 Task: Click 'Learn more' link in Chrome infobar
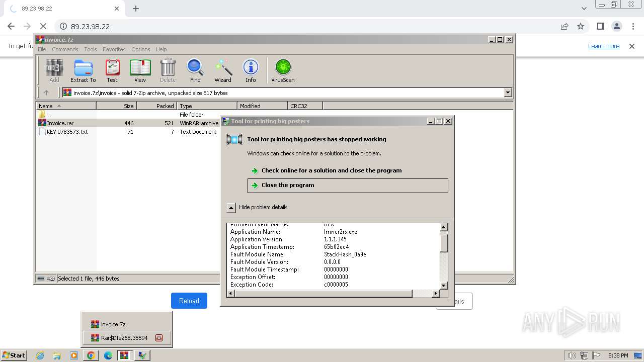(x=604, y=46)
